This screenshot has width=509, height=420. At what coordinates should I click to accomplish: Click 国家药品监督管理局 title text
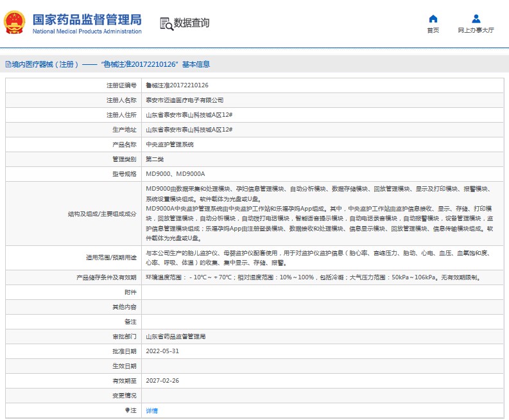pyautogui.click(x=87, y=19)
